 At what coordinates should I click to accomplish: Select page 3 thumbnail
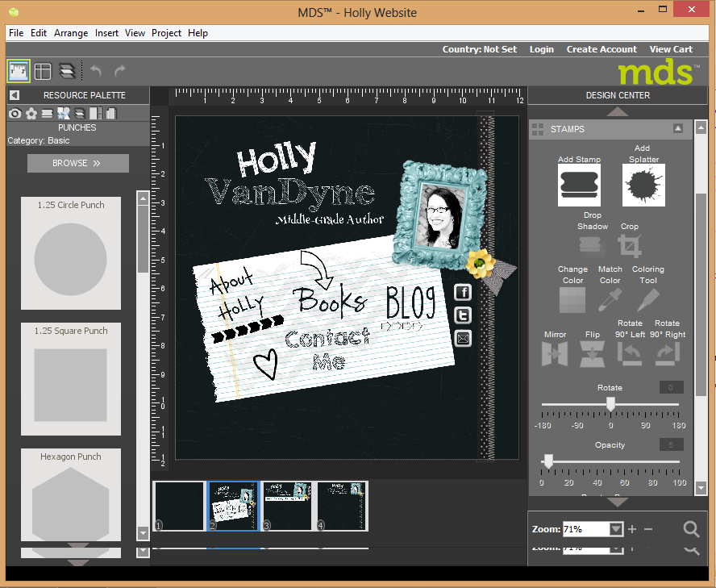pyautogui.click(x=287, y=506)
